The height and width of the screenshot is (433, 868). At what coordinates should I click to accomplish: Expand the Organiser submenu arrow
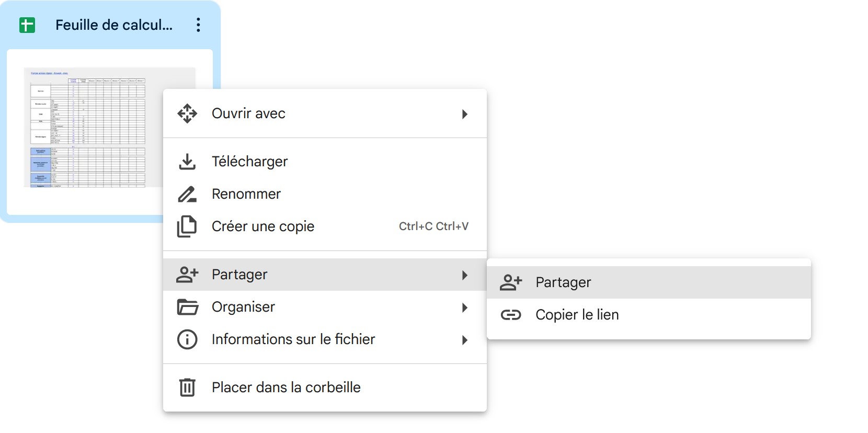click(x=465, y=307)
